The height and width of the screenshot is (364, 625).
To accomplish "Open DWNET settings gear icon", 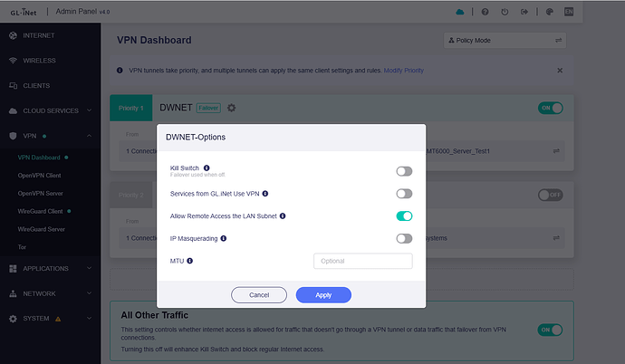I will (232, 108).
